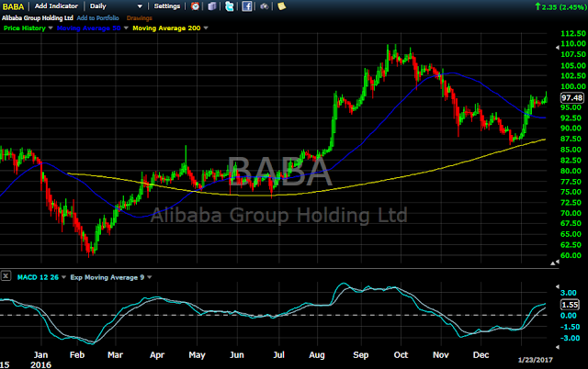
Task: Click the 97.48 current price tag
Action: [571, 98]
